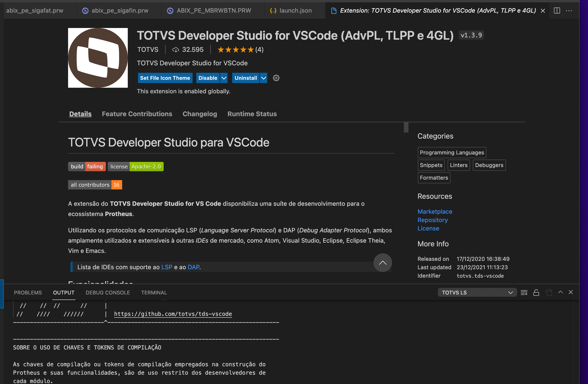The width and height of the screenshot is (588, 384).
Task: Open extension settings via gear icon
Action: (x=276, y=78)
